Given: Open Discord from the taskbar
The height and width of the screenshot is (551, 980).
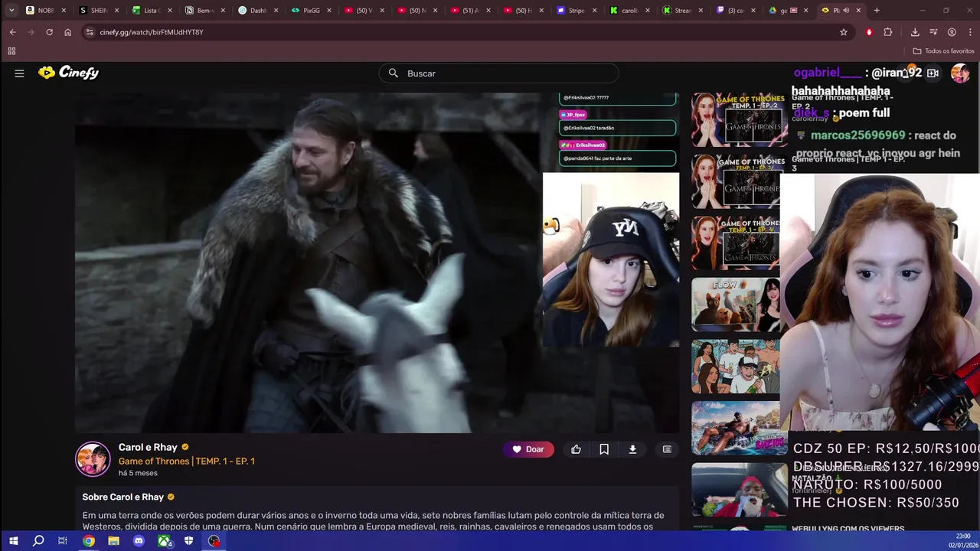Looking at the screenshot, I should point(139,541).
